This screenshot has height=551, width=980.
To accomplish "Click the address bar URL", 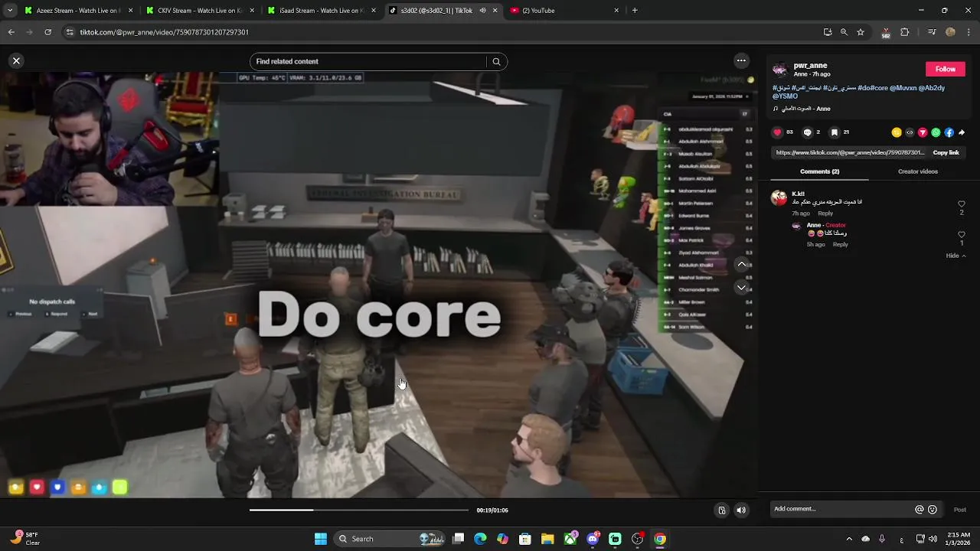I will 165,32.
